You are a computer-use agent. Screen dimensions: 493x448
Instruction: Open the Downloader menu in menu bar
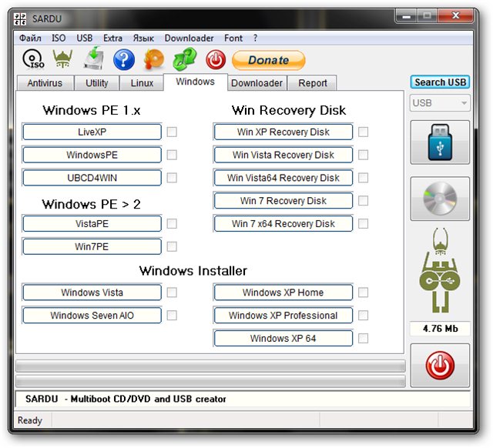tap(189, 38)
